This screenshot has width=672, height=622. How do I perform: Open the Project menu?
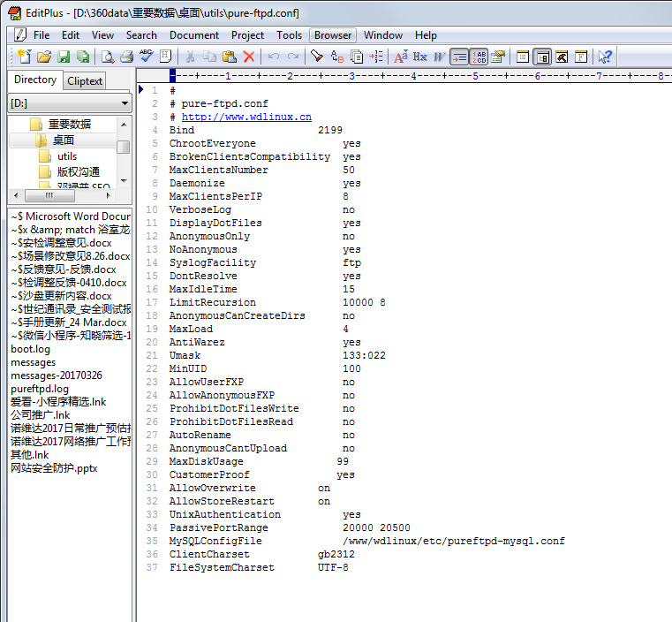(248, 35)
